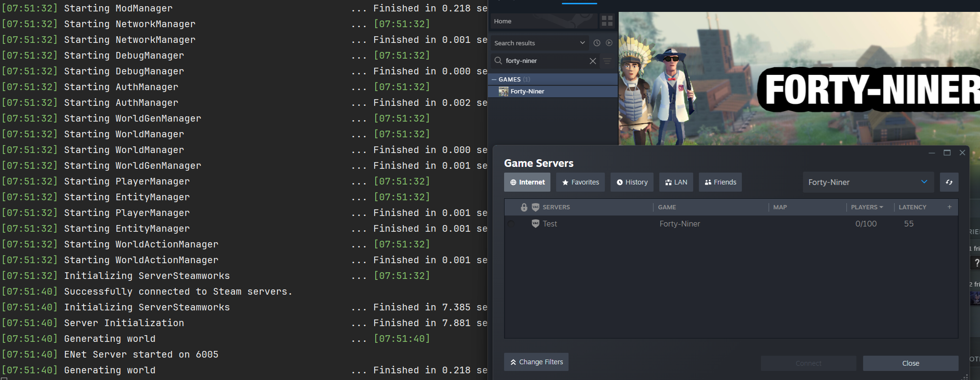The image size is (980, 380).
Task: Open the Favorites servers tab
Action: [x=580, y=182]
